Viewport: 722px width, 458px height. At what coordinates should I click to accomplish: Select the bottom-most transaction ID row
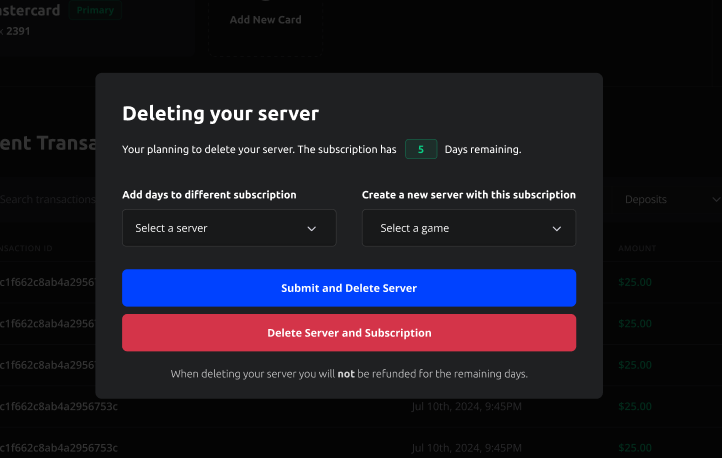point(58,447)
